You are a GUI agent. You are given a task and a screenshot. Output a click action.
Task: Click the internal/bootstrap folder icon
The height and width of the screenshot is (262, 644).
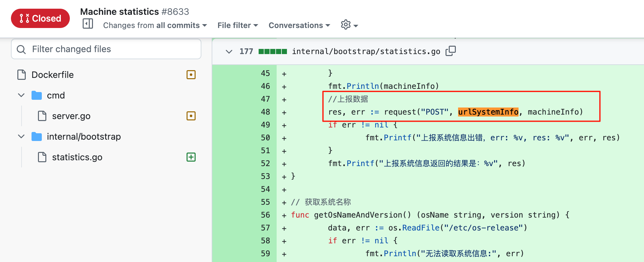(x=37, y=137)
